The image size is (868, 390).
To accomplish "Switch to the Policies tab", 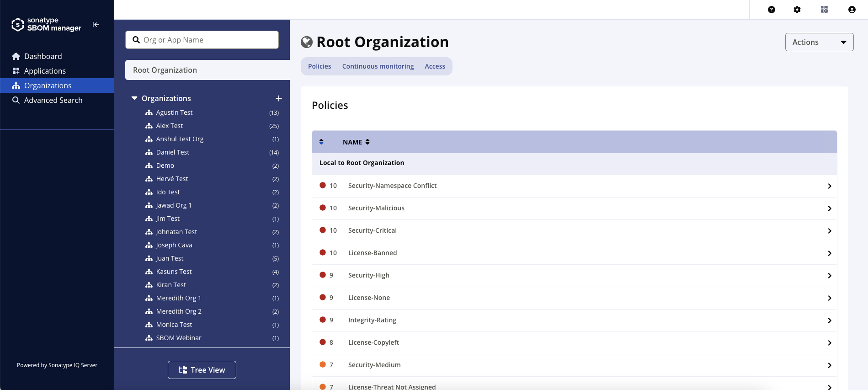I will 320,66.
